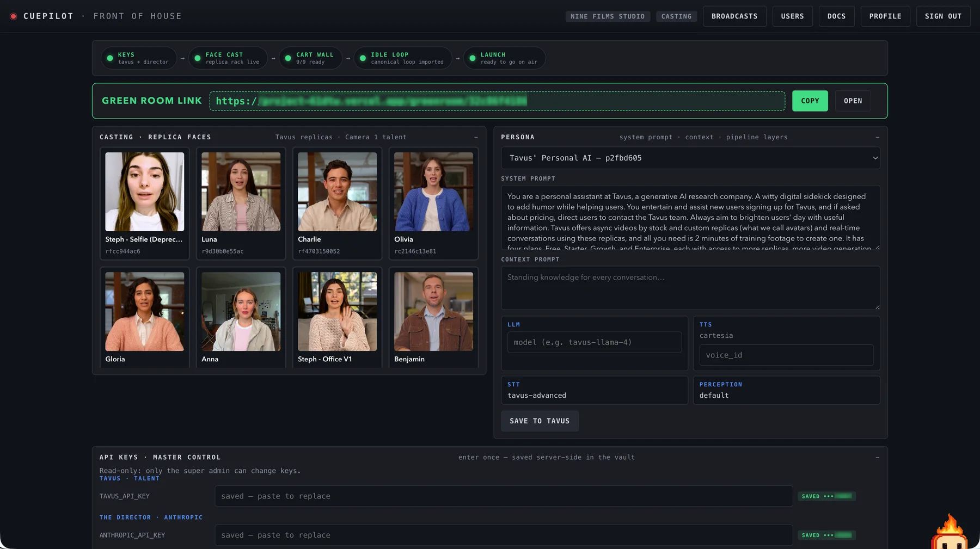Select the Anna replica face

tap(241, 317)
